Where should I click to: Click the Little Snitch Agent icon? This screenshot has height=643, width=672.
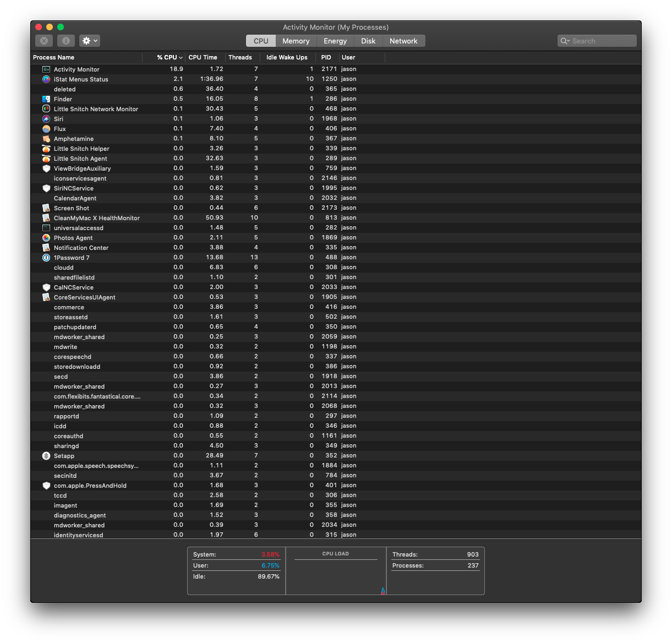(x=46, y=159)
